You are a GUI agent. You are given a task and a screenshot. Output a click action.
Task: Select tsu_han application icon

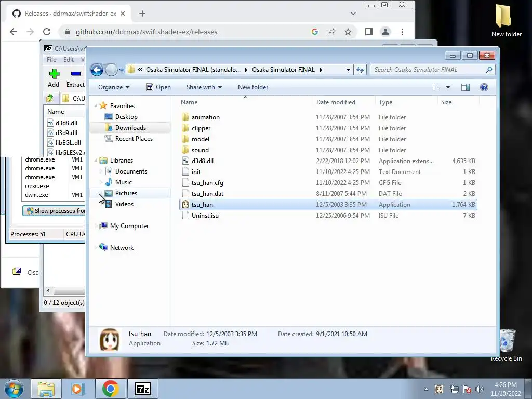[x=185, y=204]
